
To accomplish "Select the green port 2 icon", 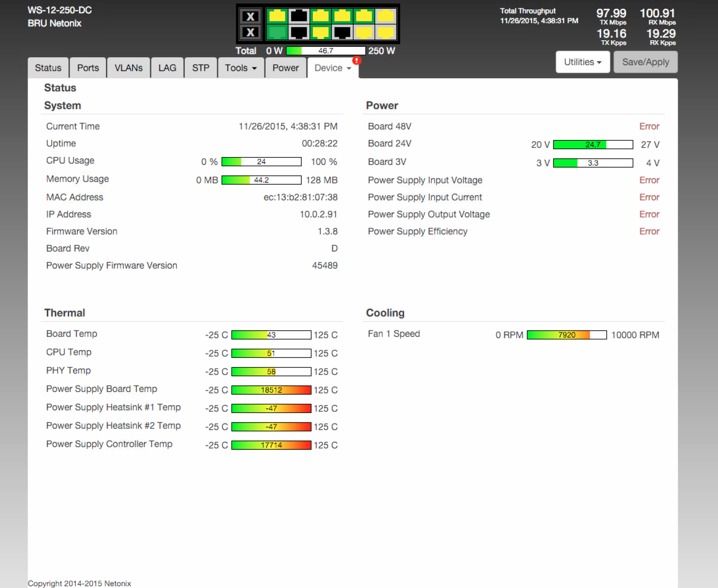I will coord(277,32).
